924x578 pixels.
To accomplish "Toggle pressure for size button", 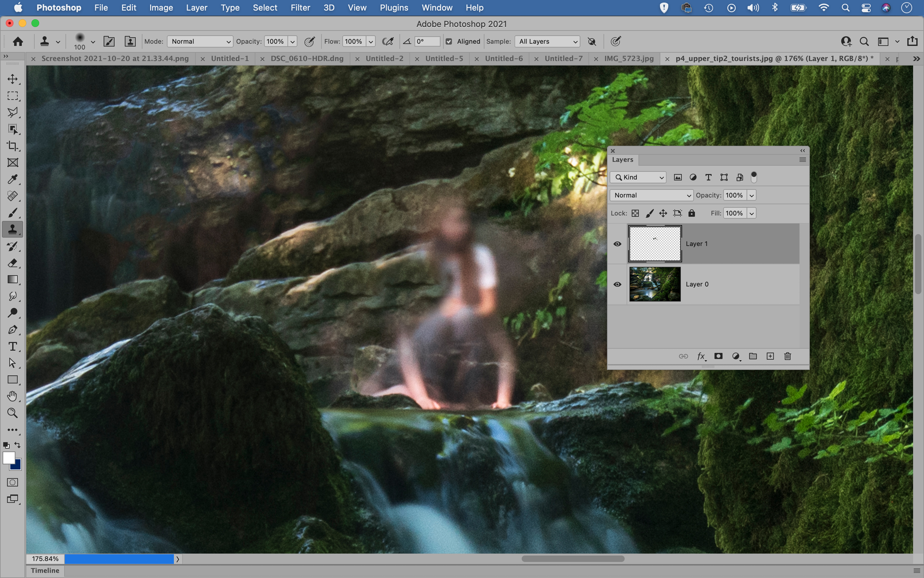I will (616, 41).
